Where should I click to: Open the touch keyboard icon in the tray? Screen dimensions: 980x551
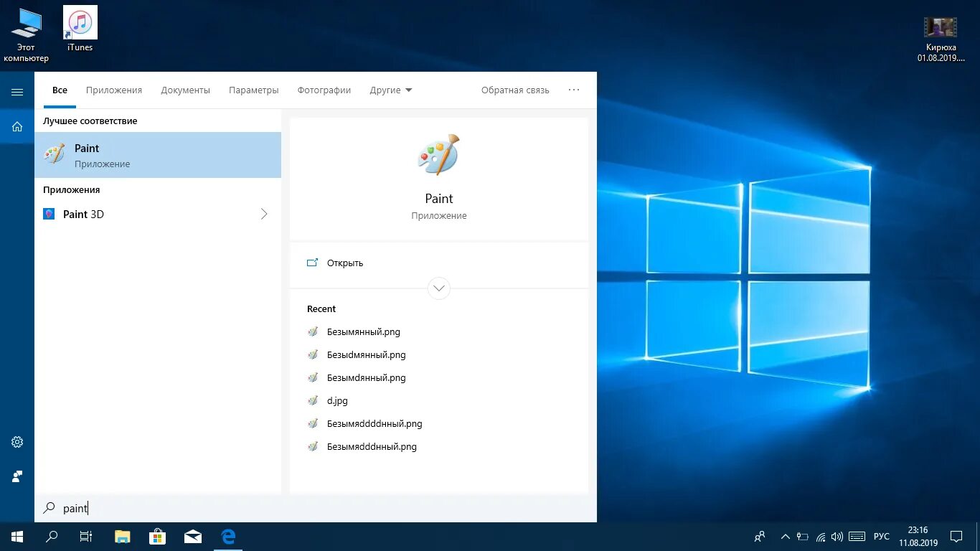pyautogui.click(x=857, y=537)
